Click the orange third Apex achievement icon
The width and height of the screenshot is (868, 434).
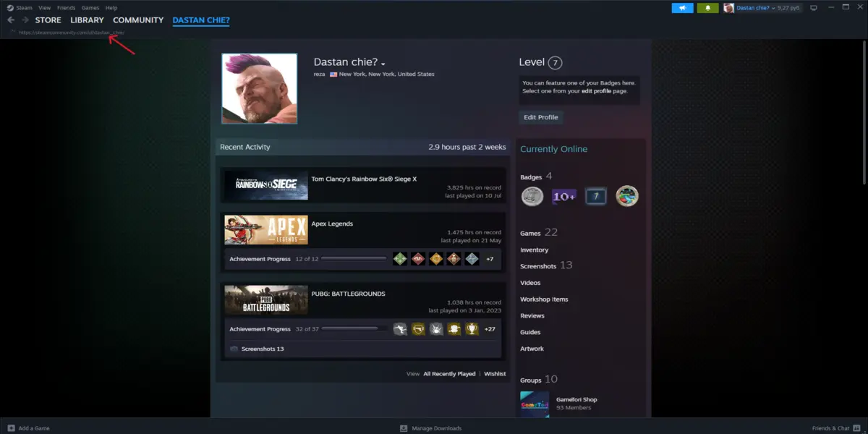(436, 259)
